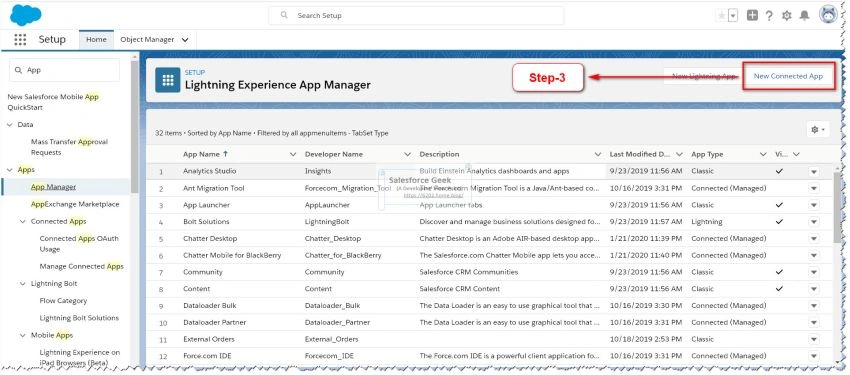
Task: Click the Salesforce cloud logo
Action: (25, 15)
